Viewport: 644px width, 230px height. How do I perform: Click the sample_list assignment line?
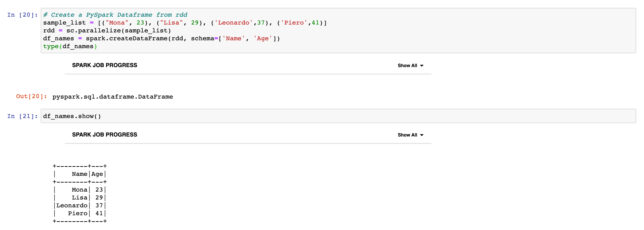click(184, 22)
